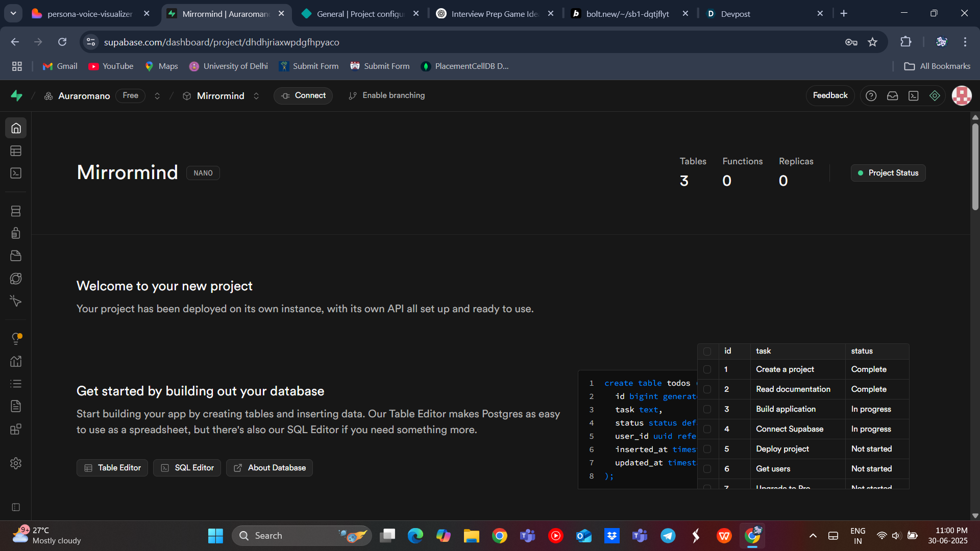Open Edge Functions icon in sidebar

(x=16, y=279)
